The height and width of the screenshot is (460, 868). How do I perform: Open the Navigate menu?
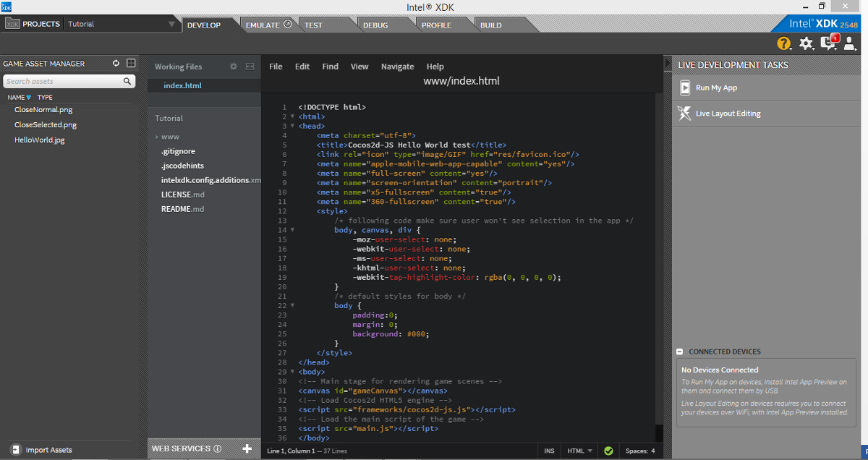pos(397,67)
